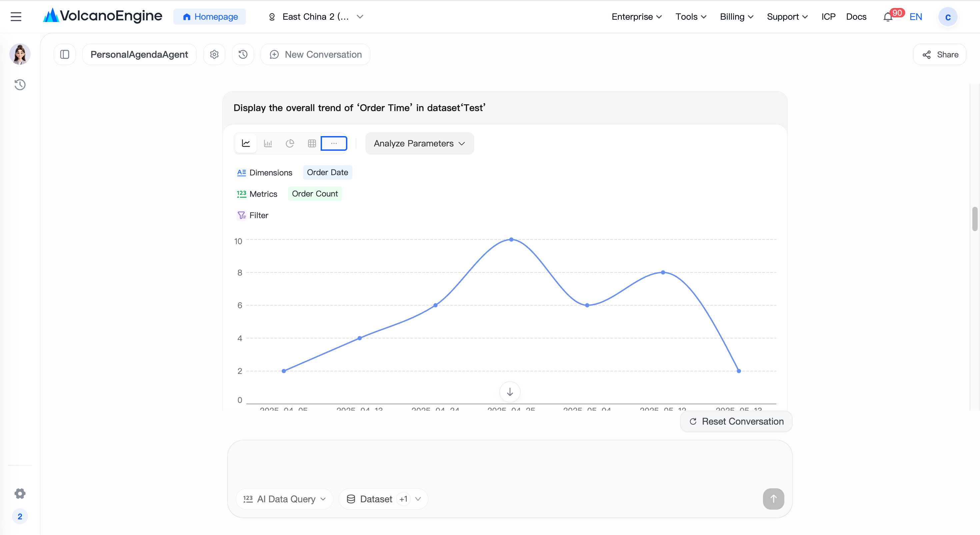Open AI Data Query mode dropdown
The image size is (980, 535).
pos(285,499)
